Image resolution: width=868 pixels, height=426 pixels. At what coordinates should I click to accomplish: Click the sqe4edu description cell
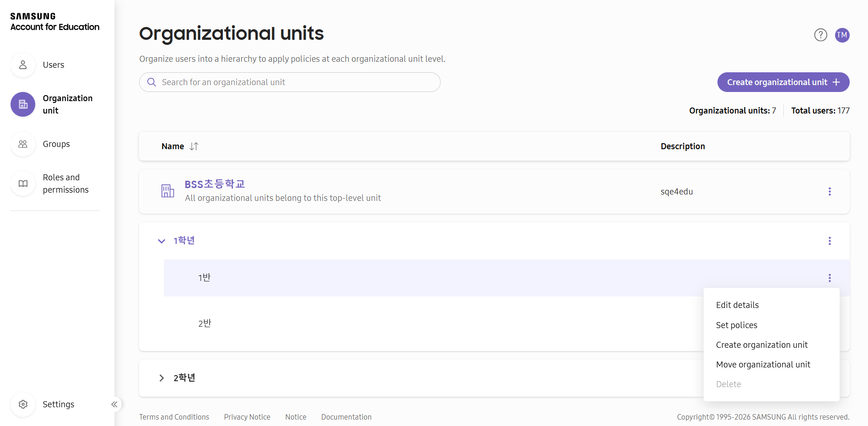coord(677,192)
